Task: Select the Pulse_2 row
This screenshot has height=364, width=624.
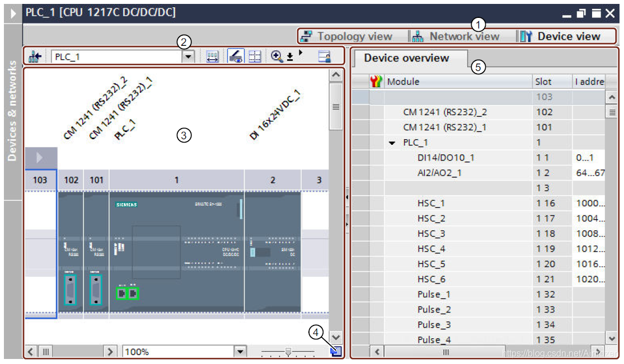Action: 478,310
